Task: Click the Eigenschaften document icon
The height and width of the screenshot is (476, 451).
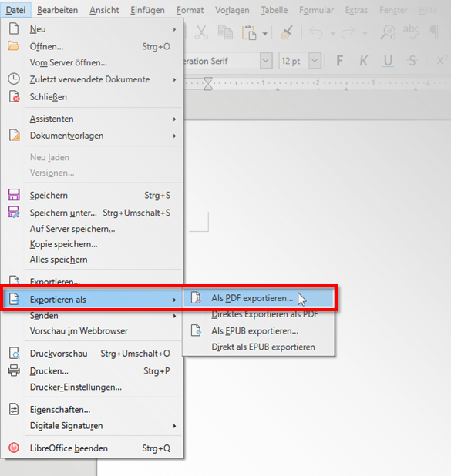Action: point(14,409)
